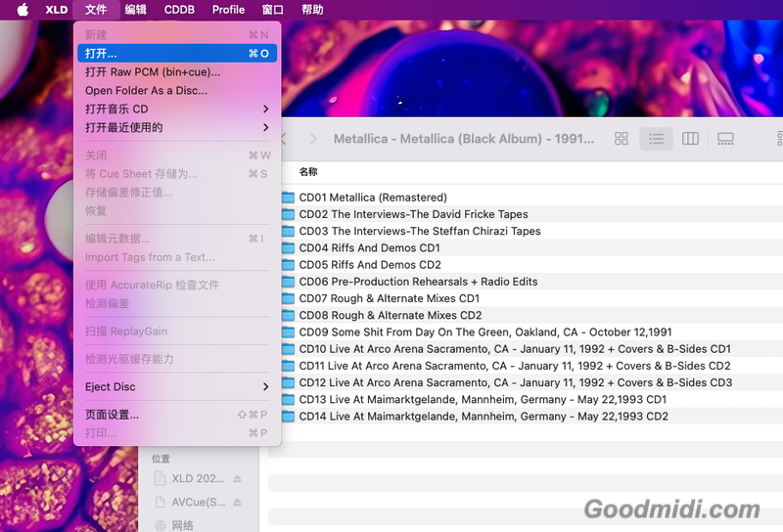Image resolution: width=783 pixels, height=532 pixels.
Task: Open the Profile menu
Action: tap(228, 10)
